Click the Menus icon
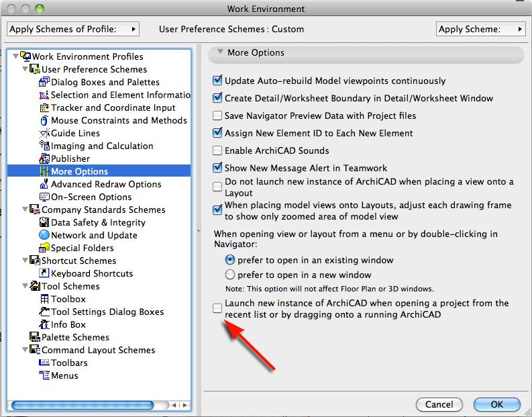This screenshot has height=417, width=532. [44, 375]
